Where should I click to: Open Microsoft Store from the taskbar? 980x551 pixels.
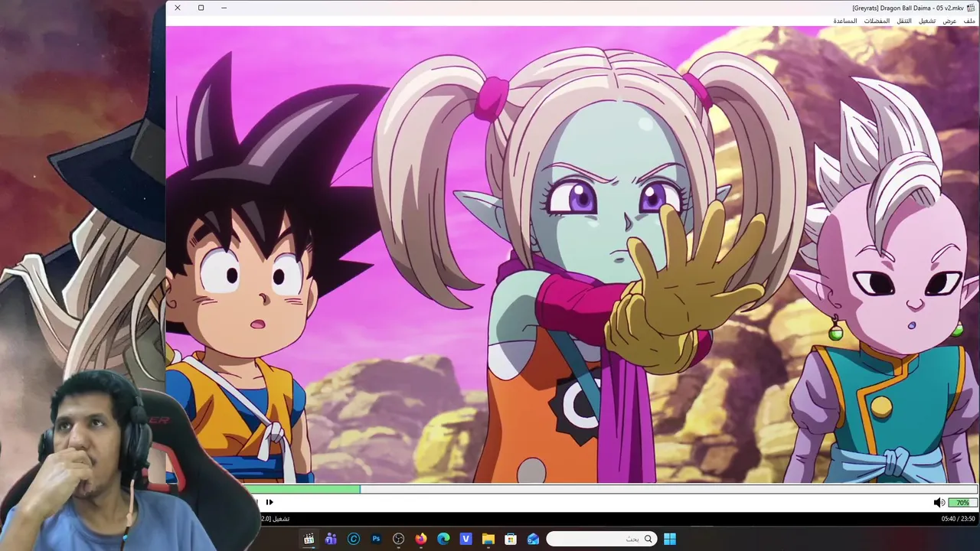(511, 539)
